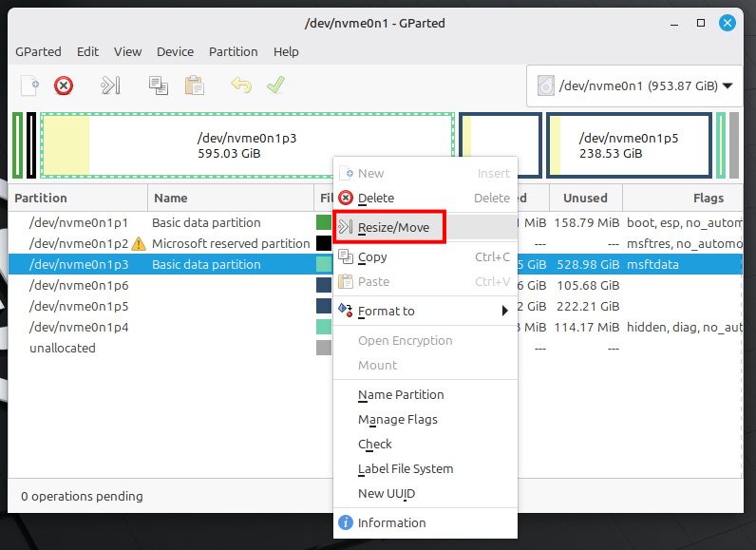Click the copy partition toolbar icon
This screenshot has height=550, width=756.
pos(159,85)
